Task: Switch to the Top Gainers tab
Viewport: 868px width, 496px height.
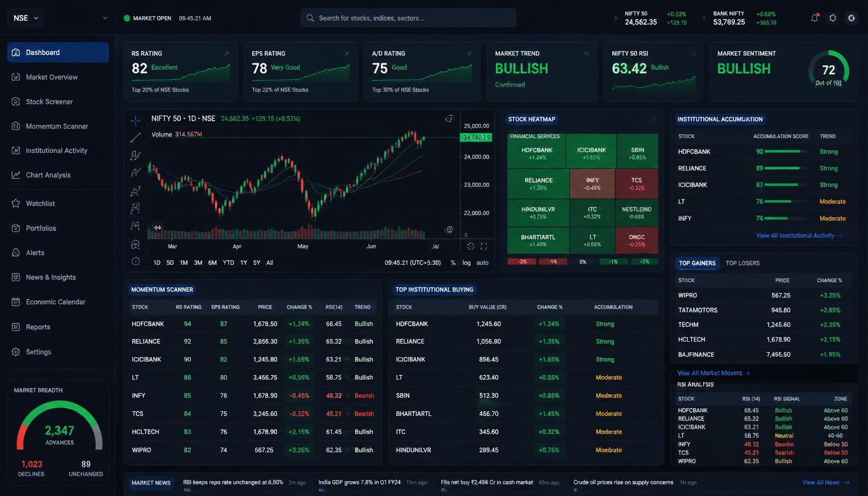Action: 697,263
